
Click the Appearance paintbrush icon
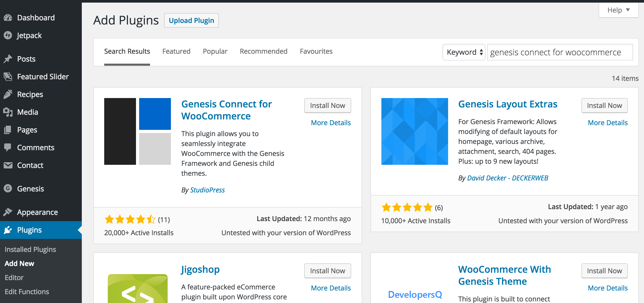pyautogui.click(x=8, y=212)
